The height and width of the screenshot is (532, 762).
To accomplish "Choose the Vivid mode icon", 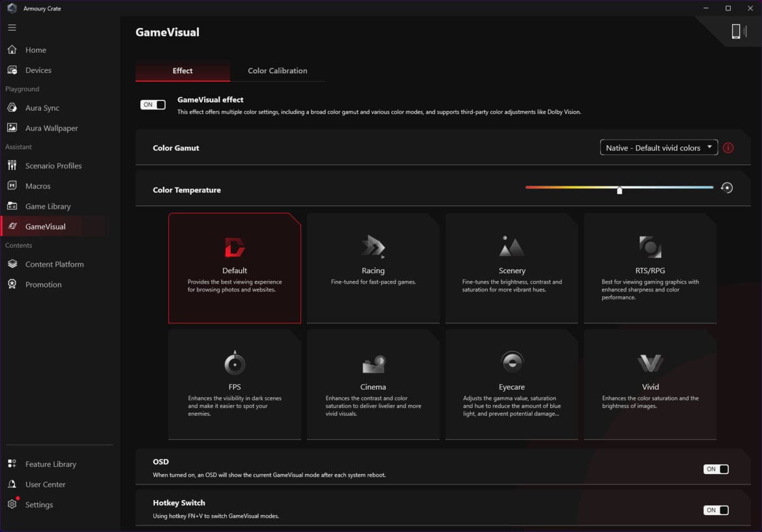I will (x=651, y=363).
